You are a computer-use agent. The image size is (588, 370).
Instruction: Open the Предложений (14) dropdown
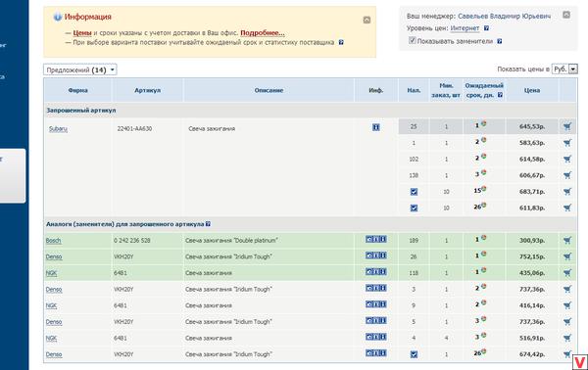click(80, 69)
